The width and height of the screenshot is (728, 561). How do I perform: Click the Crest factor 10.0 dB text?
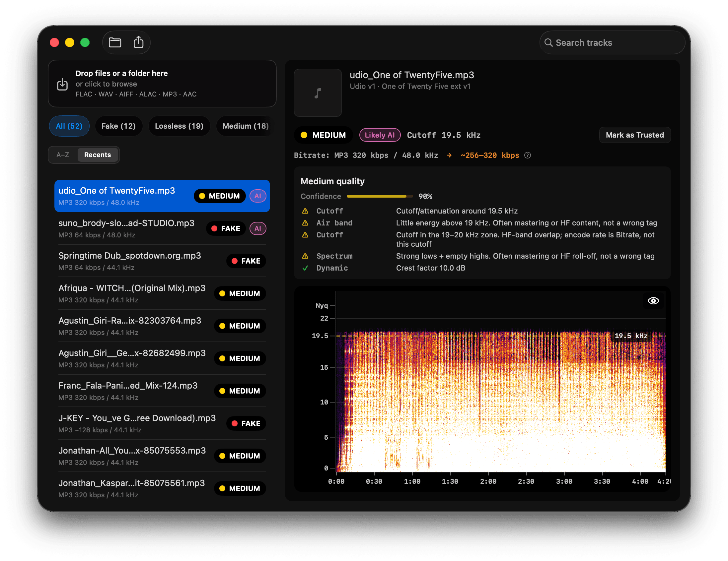pyautogui.click(x=430, y=268)
